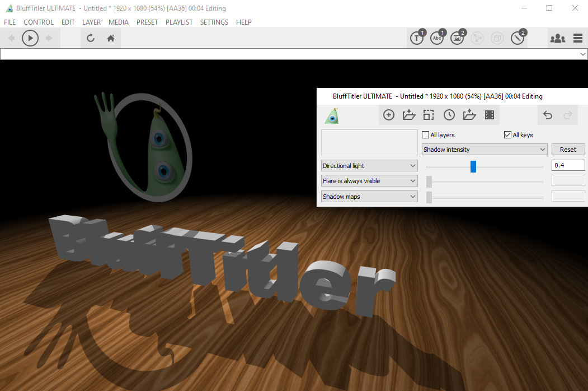This screenshot has width=588, height=391.
Task: Click the folder icon with the down arrow
Action: pyautogui.click(x=469, y=115)
